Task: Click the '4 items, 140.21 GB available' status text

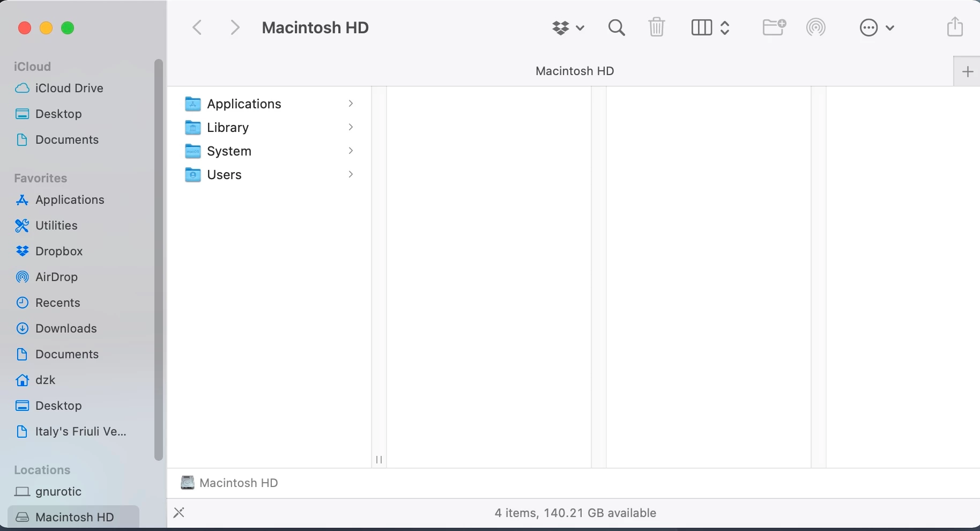Action: tap(575, 513)
